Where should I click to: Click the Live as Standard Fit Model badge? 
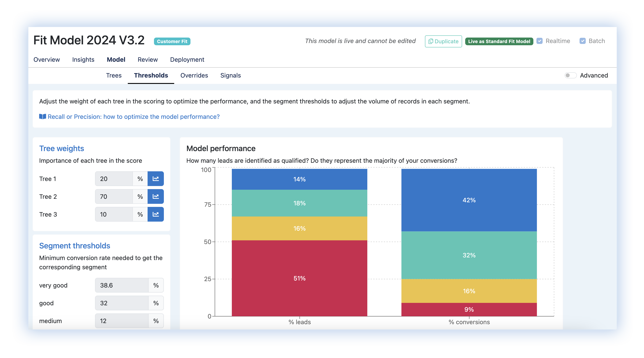[499, 42]
